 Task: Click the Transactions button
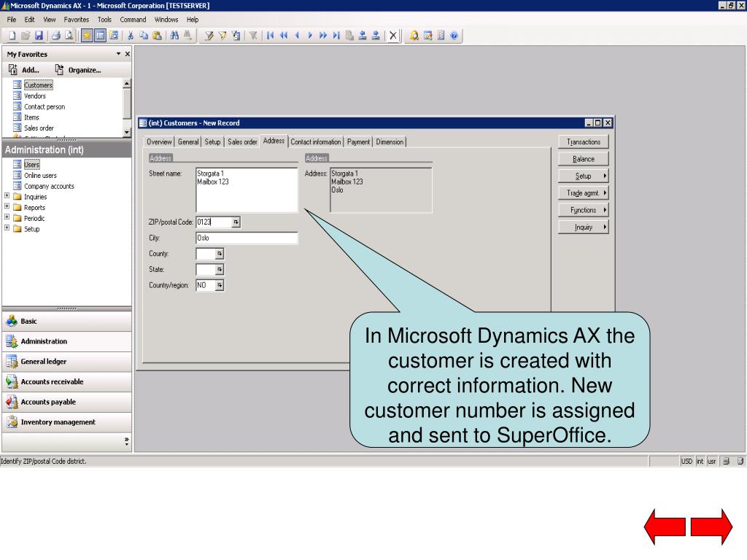(584, 142)
